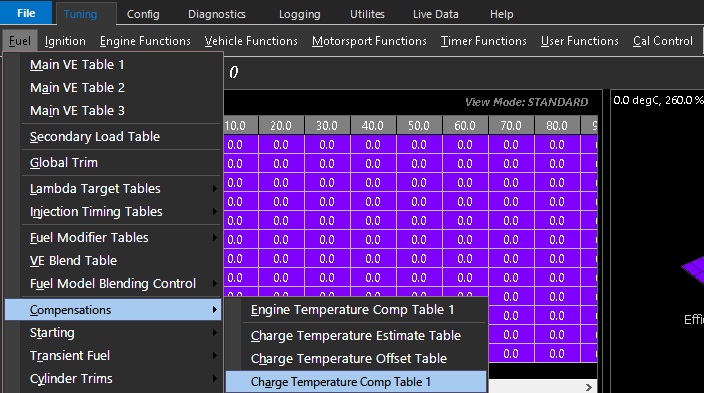Open the Diagnostics tab
Viewport: 704px width, 393px height.
pos(216,14)
